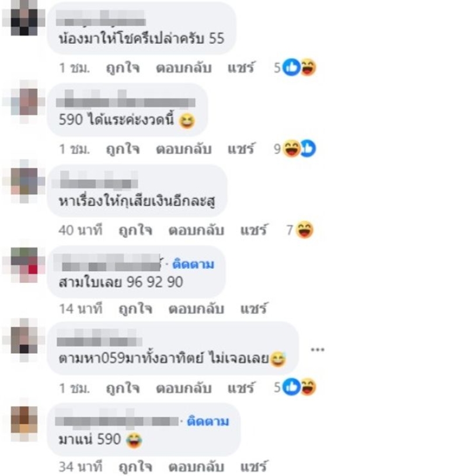Share the 'มาแน่ 590' comment
Image resolution: width=467 pixels, height=476 pixels.
pos(254,467)
